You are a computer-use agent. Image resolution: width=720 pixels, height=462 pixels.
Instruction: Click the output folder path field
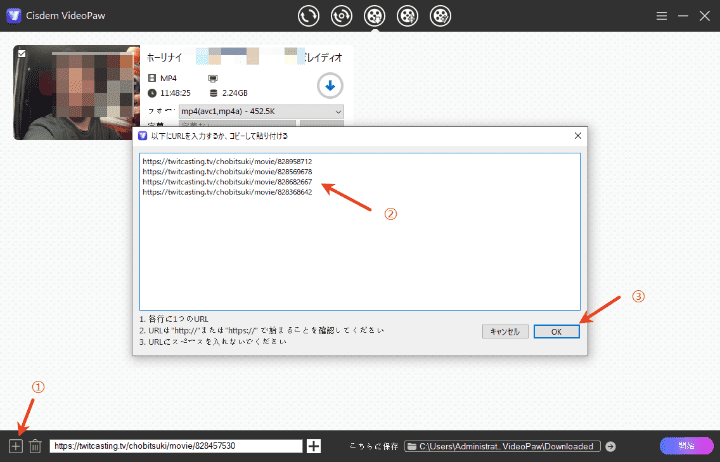(x=502, y=446)
